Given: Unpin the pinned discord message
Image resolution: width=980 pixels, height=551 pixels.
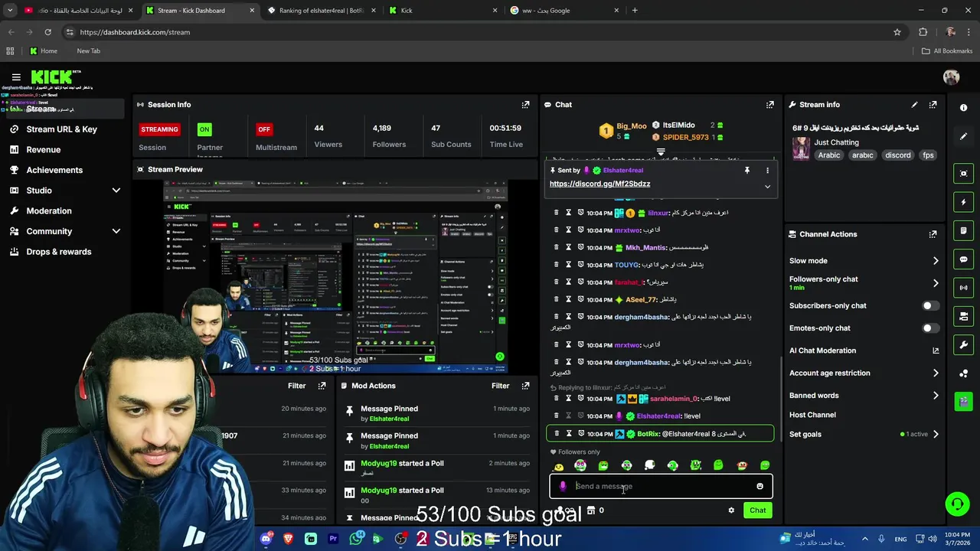Looking at the screenshot, I should pos(746,170).
